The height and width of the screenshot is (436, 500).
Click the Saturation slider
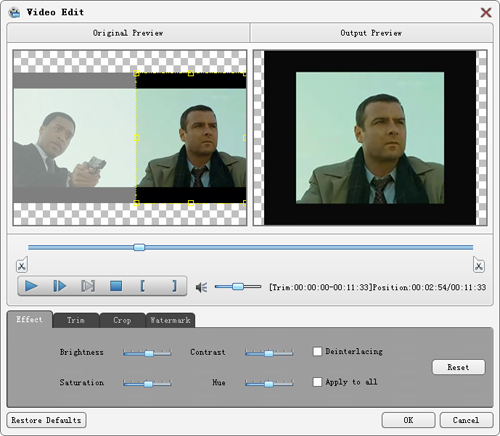[x=147, y=383]
